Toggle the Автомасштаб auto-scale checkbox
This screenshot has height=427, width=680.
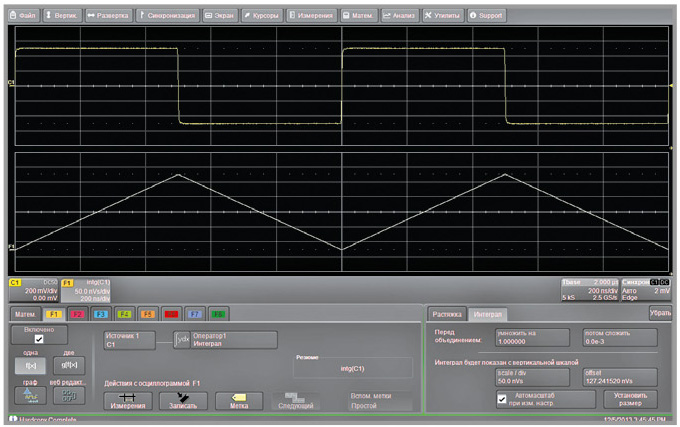tap(502, 399)
